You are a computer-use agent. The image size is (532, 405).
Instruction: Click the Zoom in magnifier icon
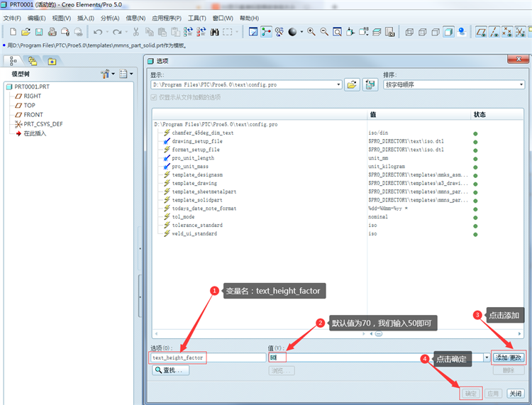pyautogui.click(x=311, y=32)
